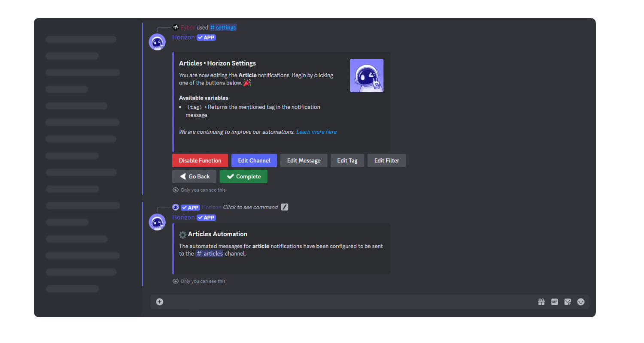This screenshot has height=343, width=644.
Task: Click the plus icon to attach a file
Action: click(x=159, y=301)
